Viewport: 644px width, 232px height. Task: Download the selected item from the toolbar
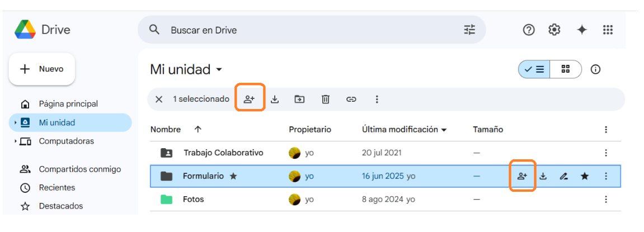point(275,99)
